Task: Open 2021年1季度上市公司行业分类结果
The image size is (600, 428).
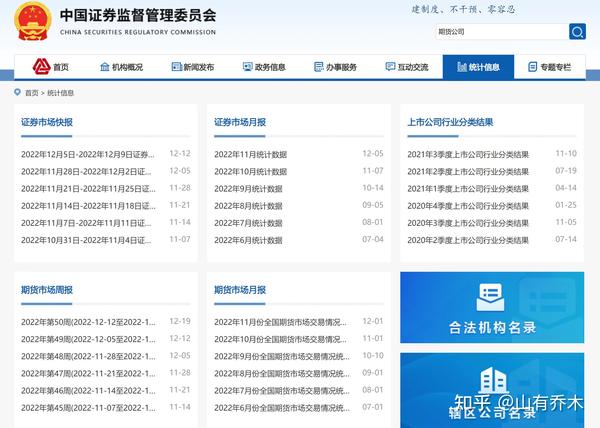Action: tap(468, 189)
